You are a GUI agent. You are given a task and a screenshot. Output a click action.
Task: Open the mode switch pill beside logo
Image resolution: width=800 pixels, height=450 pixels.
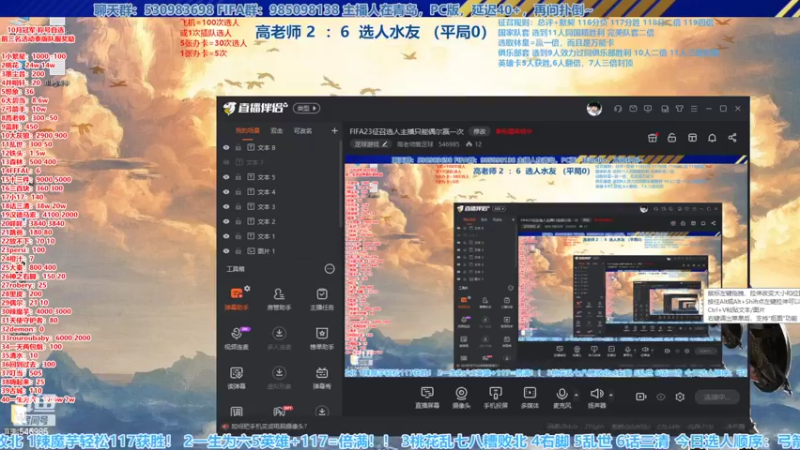tap(307, 108)
